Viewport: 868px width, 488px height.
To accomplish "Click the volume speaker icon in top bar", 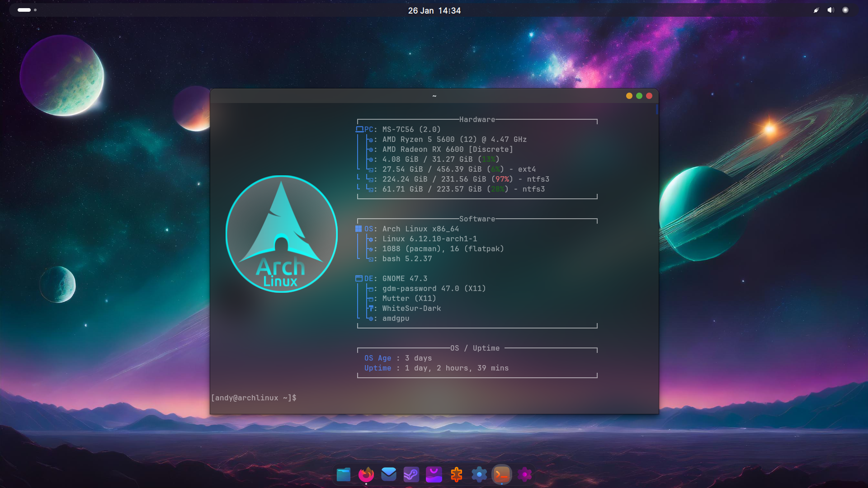I will pyautogui.click(x=830, y=10).
